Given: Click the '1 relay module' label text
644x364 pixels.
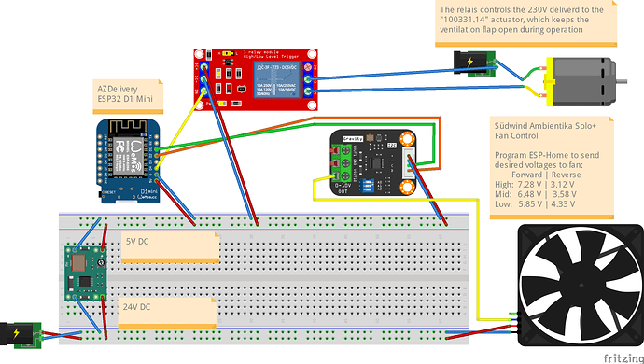Looking at the screenshot, I should 261,52.
